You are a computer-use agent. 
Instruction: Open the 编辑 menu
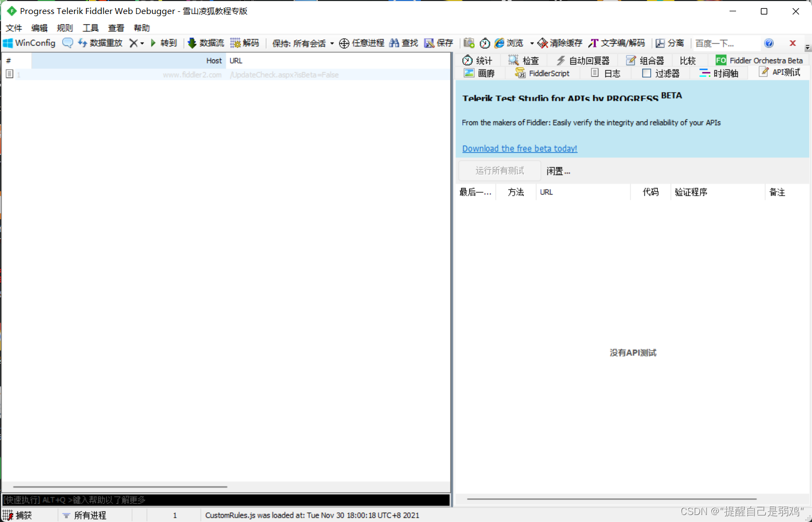click(x=39, y=28)
